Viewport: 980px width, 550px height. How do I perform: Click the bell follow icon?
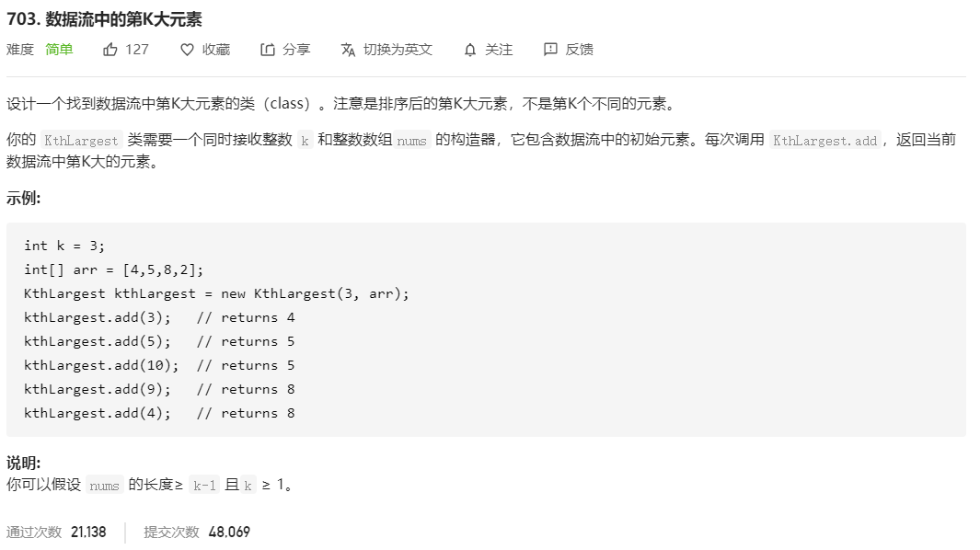pyautogui.click(x=470, y=50)
